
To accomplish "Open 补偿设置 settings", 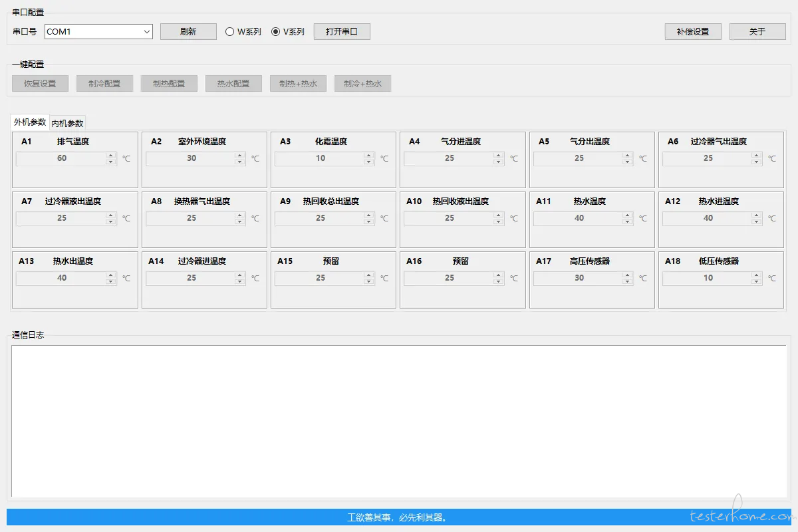I will pos(693,32).
